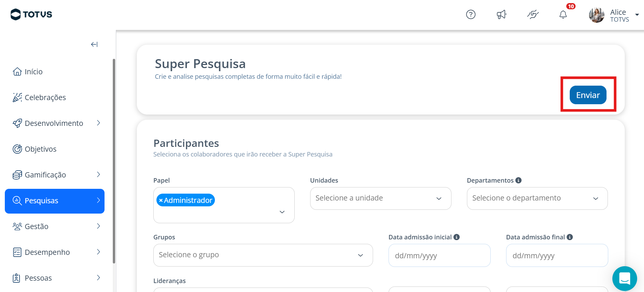The height and width of the screenshot is (292, 644).
Task: Remove the Administrador tag
Action: pos(161,201)
